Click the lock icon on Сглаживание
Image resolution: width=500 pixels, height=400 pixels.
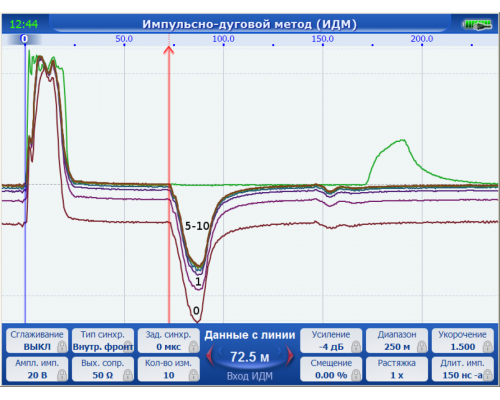(x=62, y=347)
